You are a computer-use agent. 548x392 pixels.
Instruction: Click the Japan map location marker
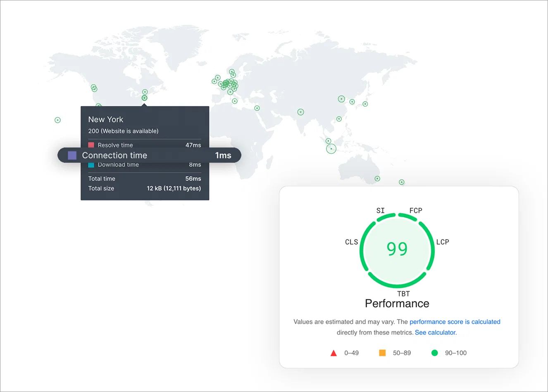point(365,104)
